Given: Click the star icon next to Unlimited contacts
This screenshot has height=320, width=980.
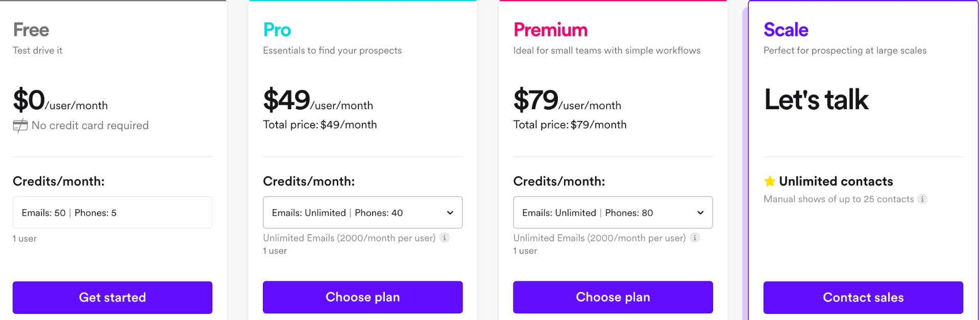Looking at the screenshot, I should [769, 181].
